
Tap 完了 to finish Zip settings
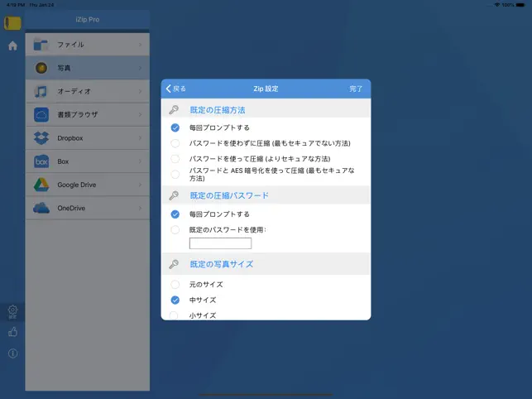tap(356, 89)
